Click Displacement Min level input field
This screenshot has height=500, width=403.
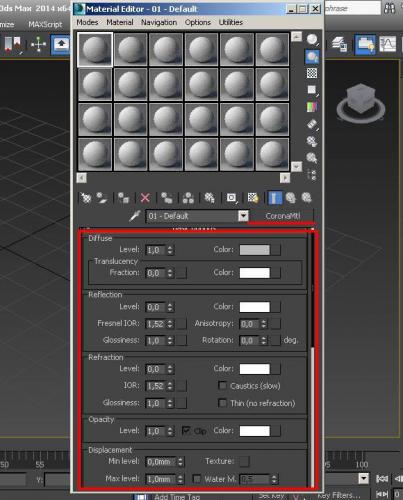[161, 462]
